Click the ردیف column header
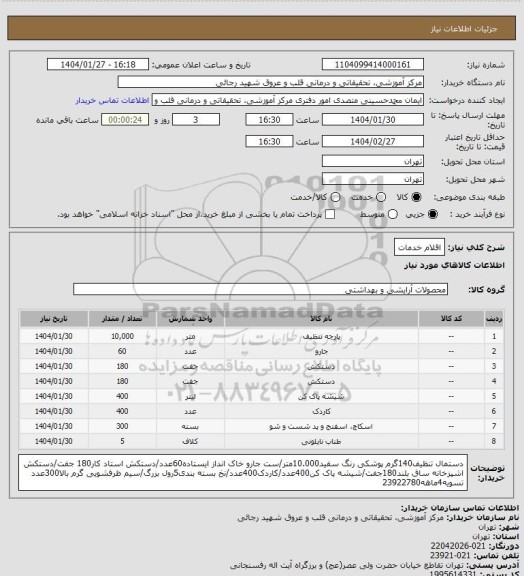524x576 pixels. point(494,319)
